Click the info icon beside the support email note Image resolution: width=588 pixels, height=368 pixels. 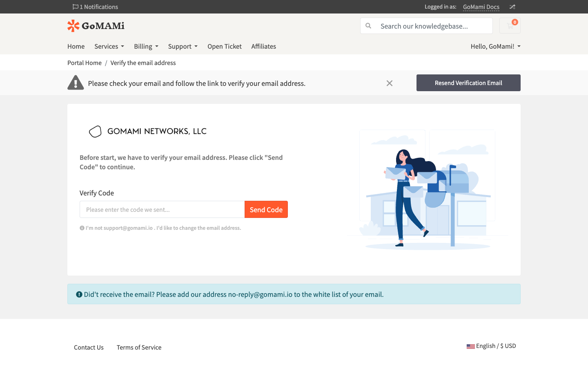click(82, 228)
